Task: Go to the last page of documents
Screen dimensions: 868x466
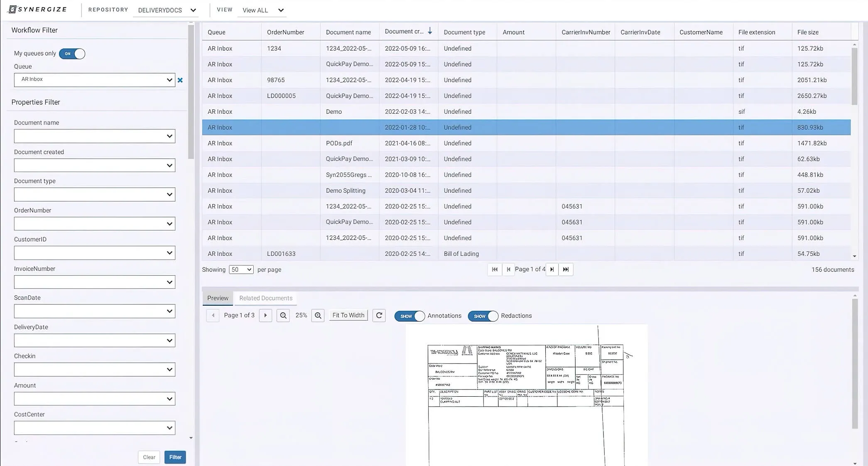Action: (566, 270)
